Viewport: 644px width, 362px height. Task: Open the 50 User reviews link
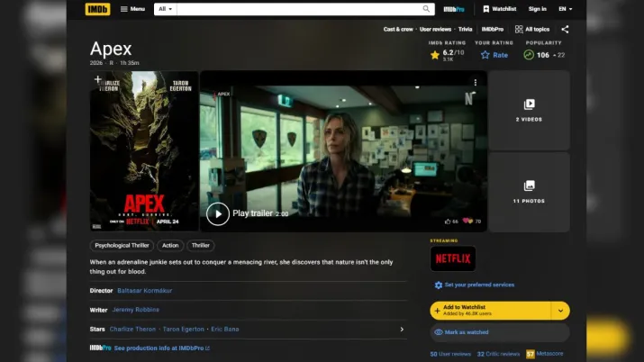pyautogui.click(x=450, y=354)
